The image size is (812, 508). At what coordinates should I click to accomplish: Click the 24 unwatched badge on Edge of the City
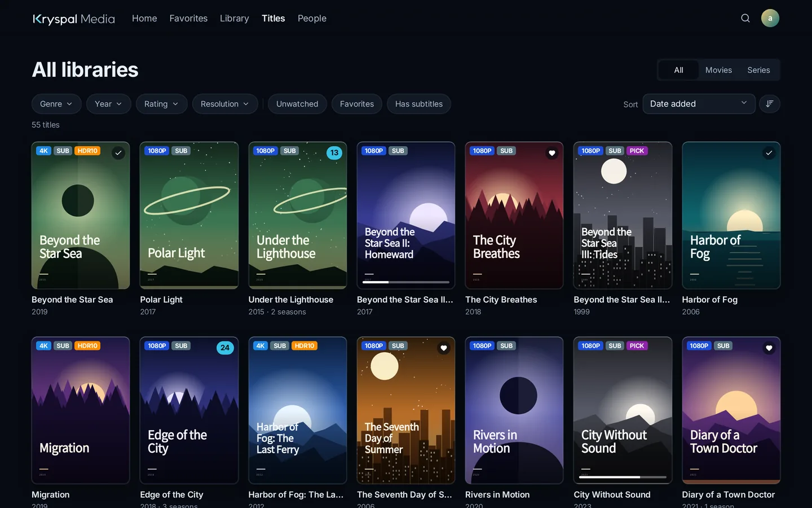225,348
